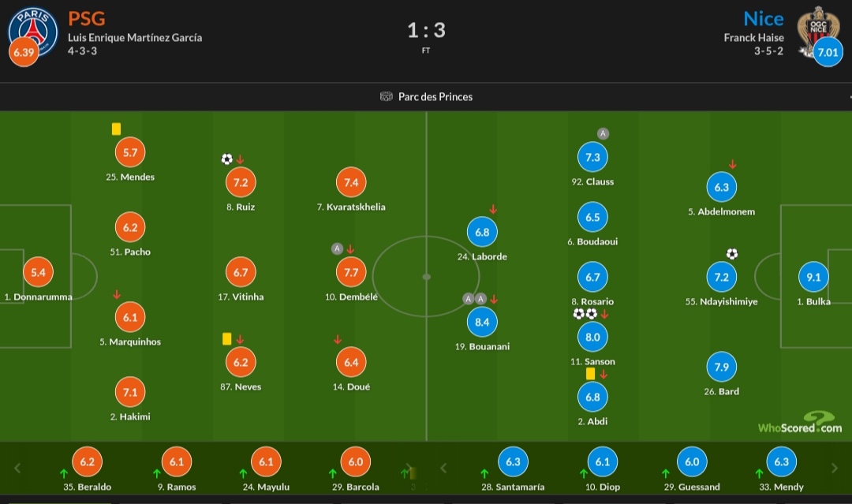
Task: Click the yellow card icon above Abdi
Action: [x=590, y=374]
